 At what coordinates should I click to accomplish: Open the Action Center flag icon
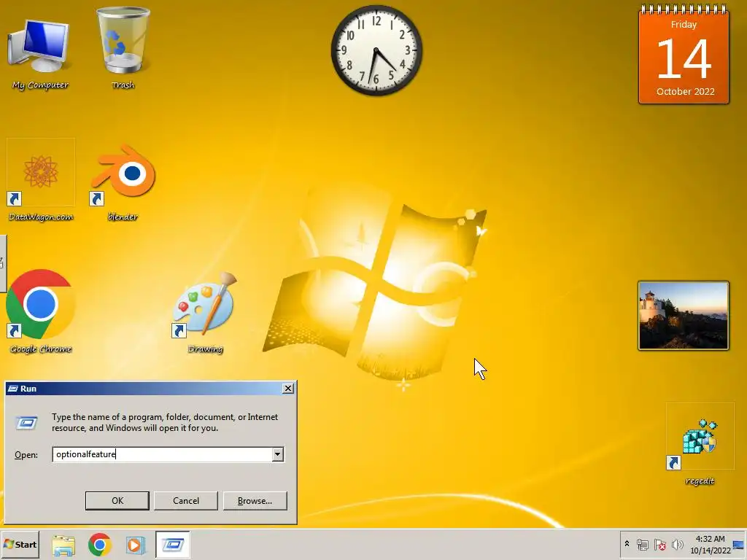(x=659, y=544)
